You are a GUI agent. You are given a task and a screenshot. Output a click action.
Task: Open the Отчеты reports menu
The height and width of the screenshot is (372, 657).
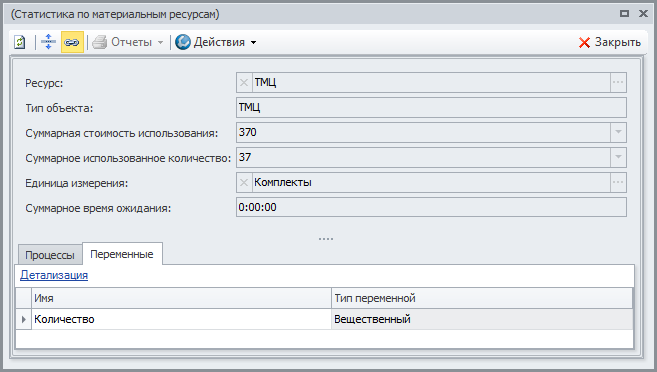(128, 42)
